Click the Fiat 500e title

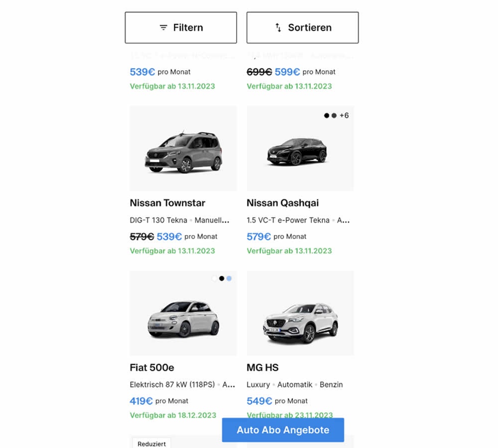point(152,368)
